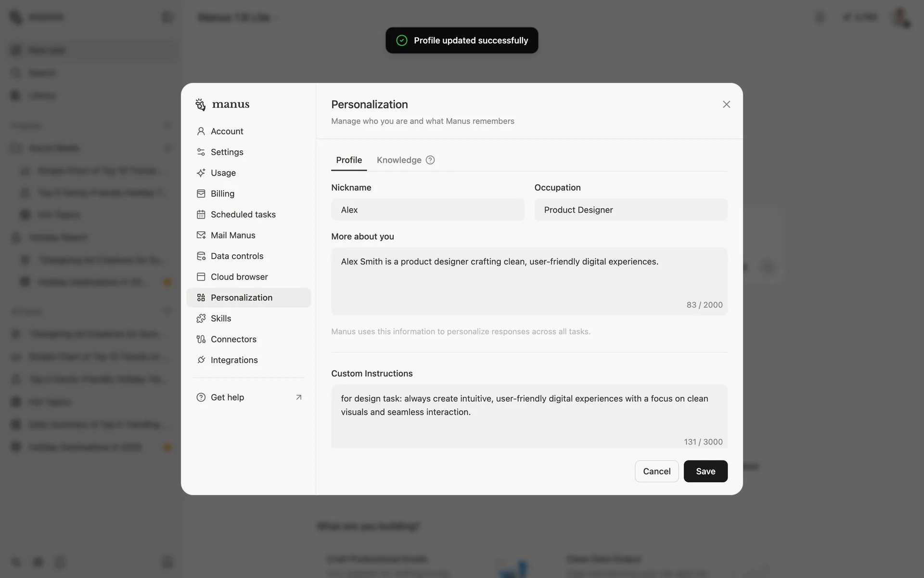Click the Account person icon
The image size is (924, 578).
pos(201,131)
